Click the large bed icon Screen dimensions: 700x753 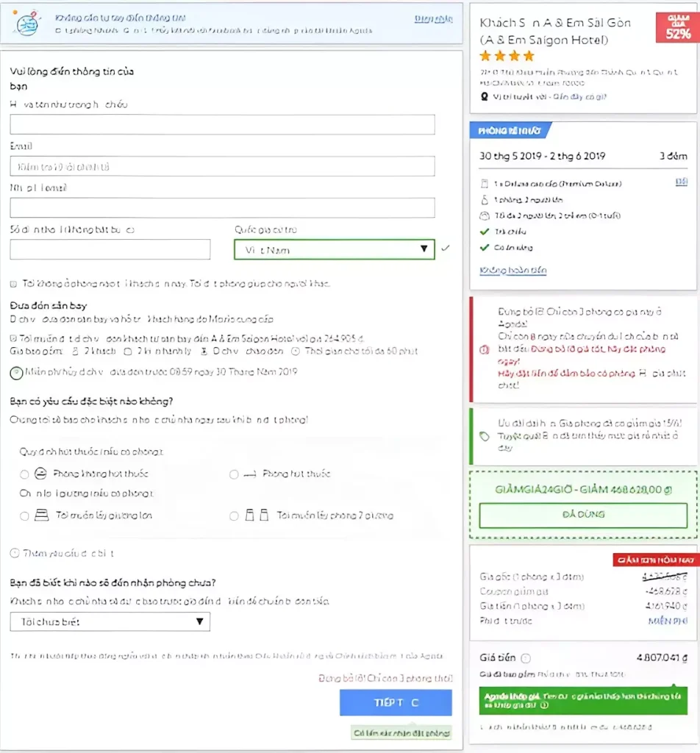(x=42, y=515)
